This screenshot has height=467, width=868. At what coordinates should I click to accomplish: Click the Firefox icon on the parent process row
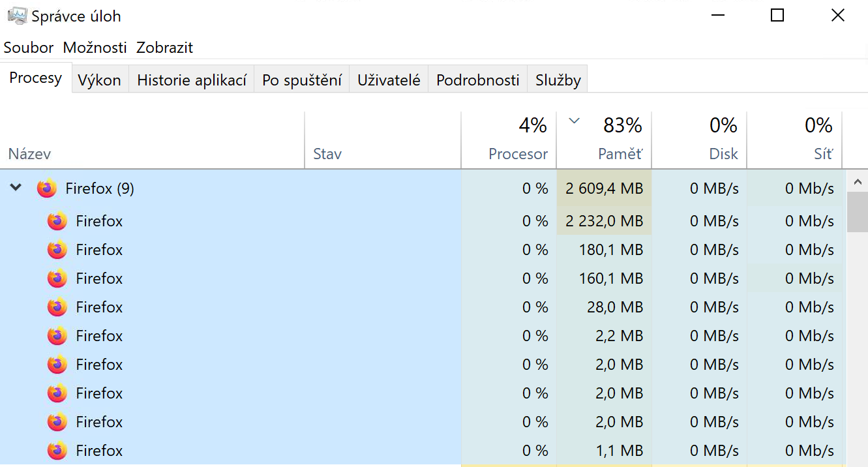click(46, 188)
